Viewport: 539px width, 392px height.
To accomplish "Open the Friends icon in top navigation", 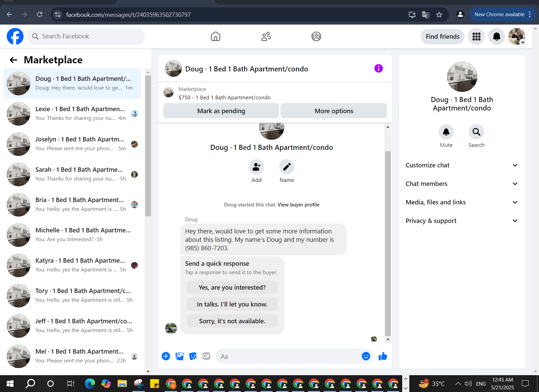I will click(x=266, y=36).
